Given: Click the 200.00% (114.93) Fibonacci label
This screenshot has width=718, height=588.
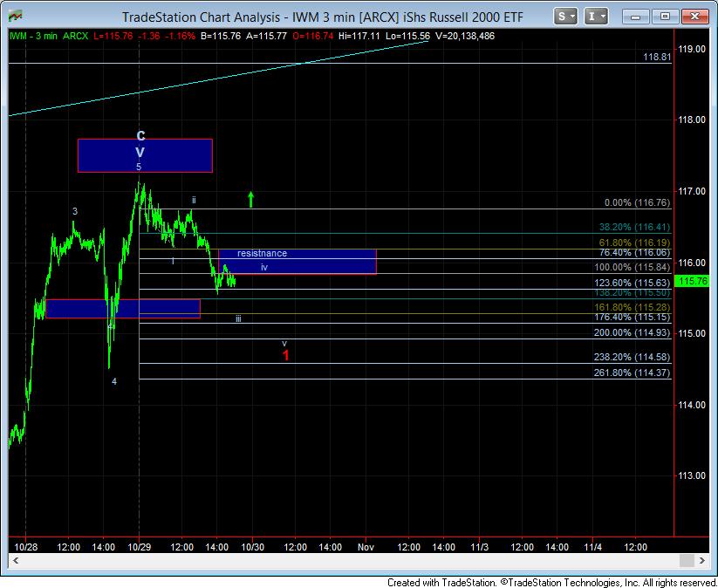Looking at the screenshot, I should 632,332.
